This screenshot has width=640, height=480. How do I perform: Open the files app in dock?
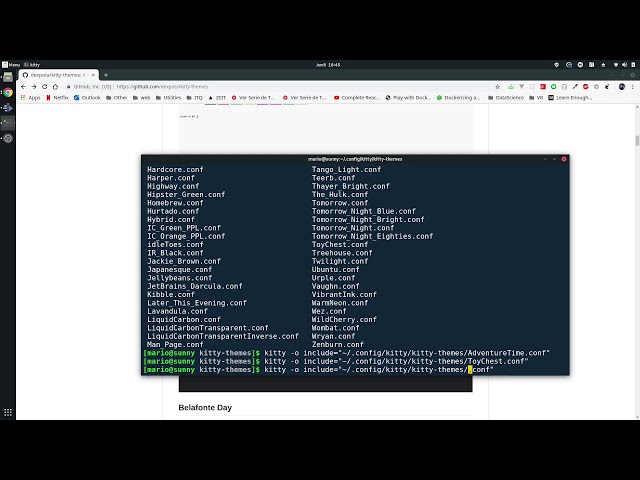click(8, 77)
